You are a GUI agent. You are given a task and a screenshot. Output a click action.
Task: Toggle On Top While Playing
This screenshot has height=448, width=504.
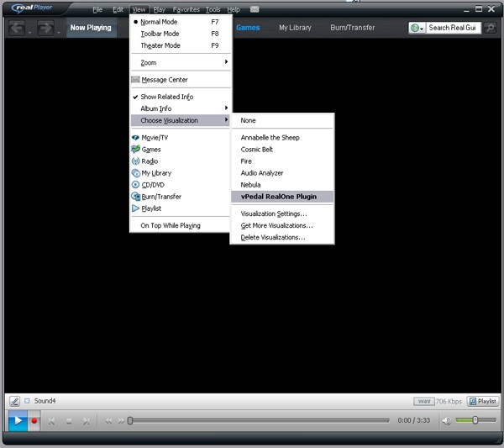coord(181,225)
